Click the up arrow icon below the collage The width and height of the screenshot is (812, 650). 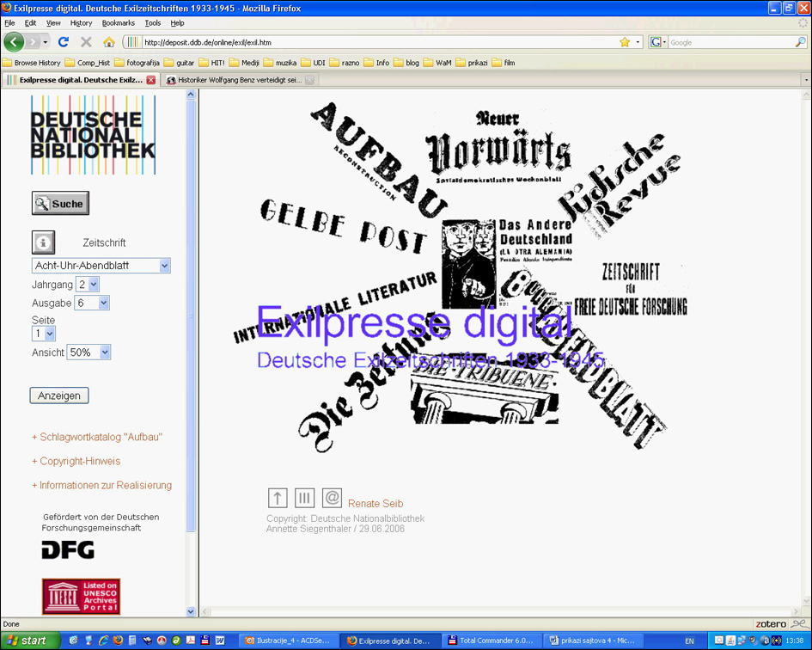click(278, 498)
